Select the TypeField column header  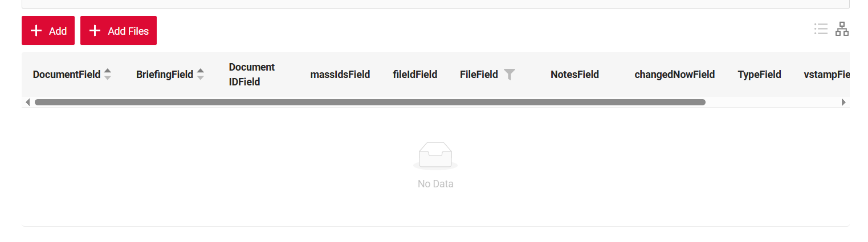759,75
